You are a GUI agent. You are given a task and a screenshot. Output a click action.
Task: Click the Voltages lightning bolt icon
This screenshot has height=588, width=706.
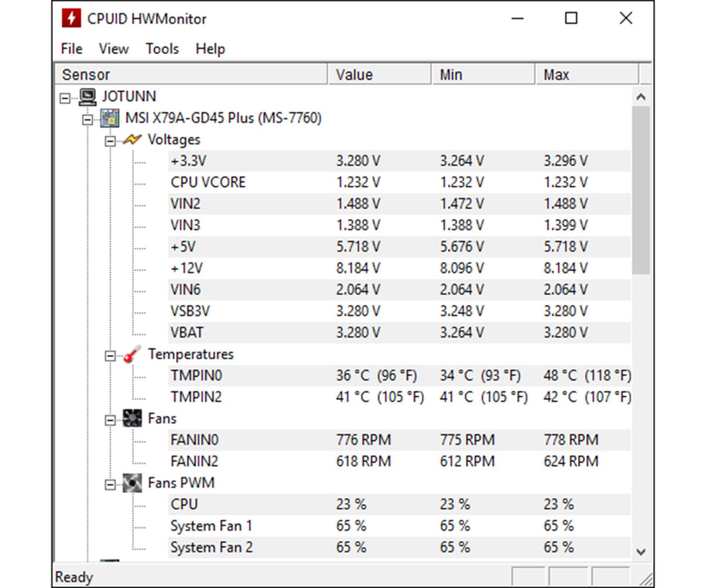tap(132, 140)
